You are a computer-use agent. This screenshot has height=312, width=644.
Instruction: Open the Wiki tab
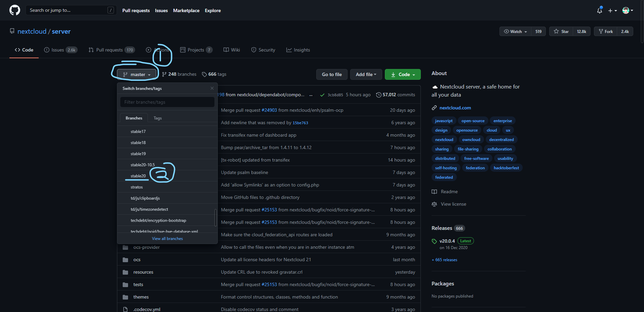pyautogui.click(x=232, y=50)
